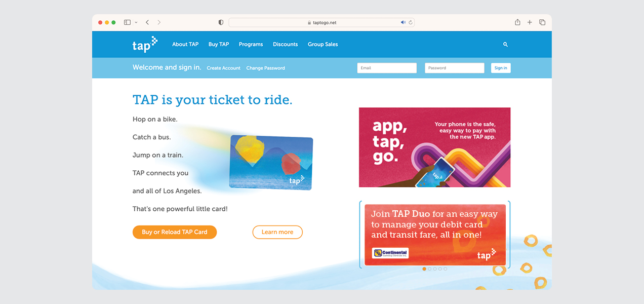Go back with the browser back arrow
The height and width of the screenshot is (304, 644).
[147, 22]
